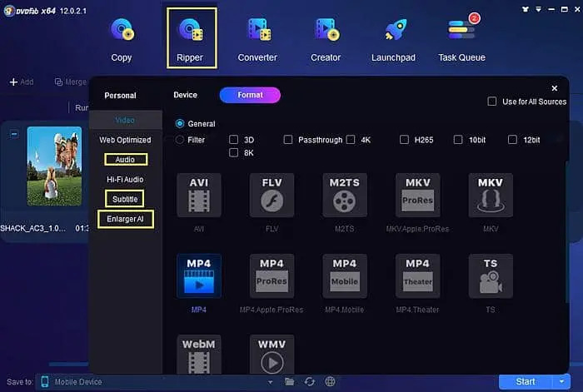The image size is (583, 392).
Task: Open the Subtitle category
Action: [x=125, y=199]
